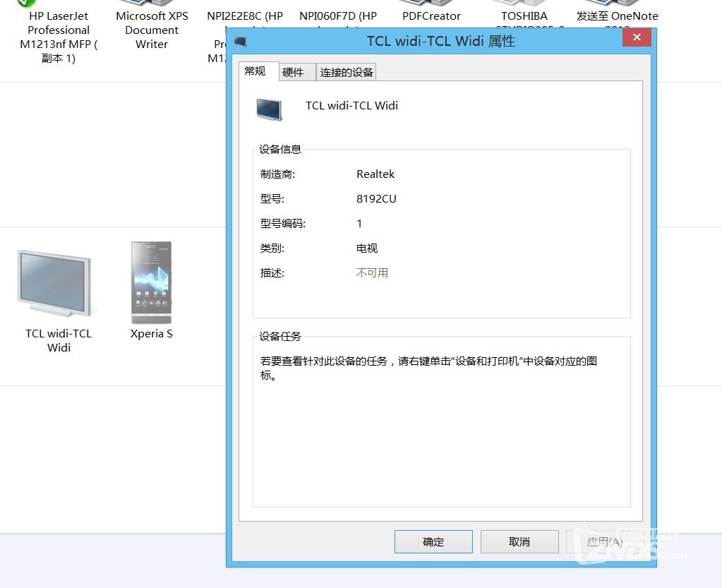Confirm with the 确定 button

tap(433, 541)
